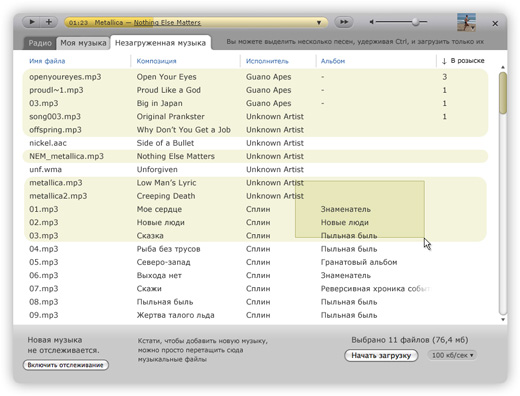Select the proudl~1.mp3 file
The height and width of the screenshot is (396, 520).
point(56,90)
